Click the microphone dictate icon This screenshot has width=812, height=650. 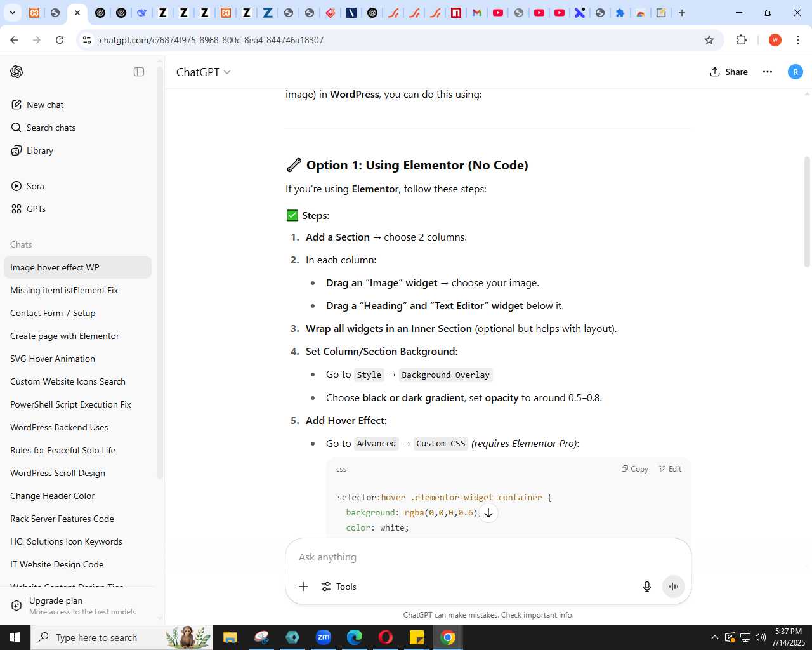coord(647,587)
